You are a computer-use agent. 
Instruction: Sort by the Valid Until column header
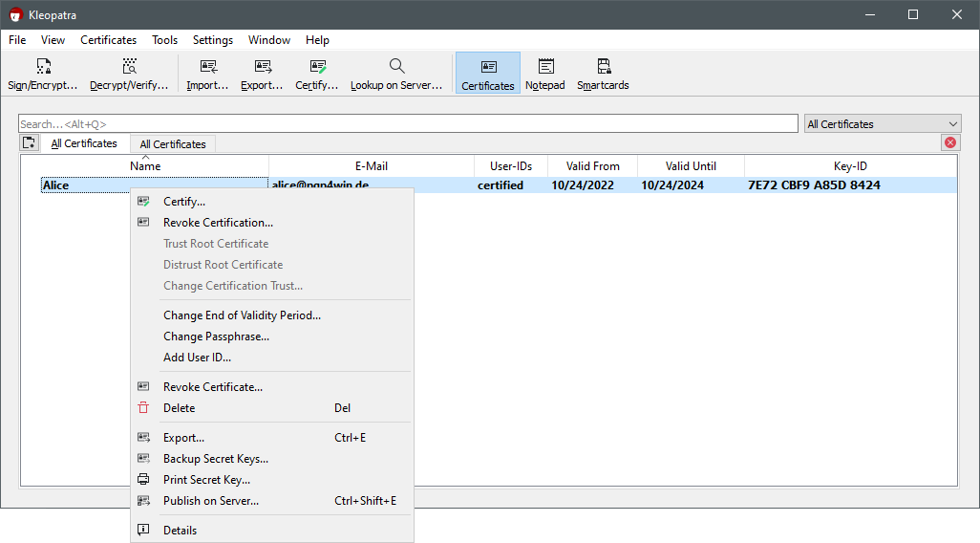[x=691, y=165]
